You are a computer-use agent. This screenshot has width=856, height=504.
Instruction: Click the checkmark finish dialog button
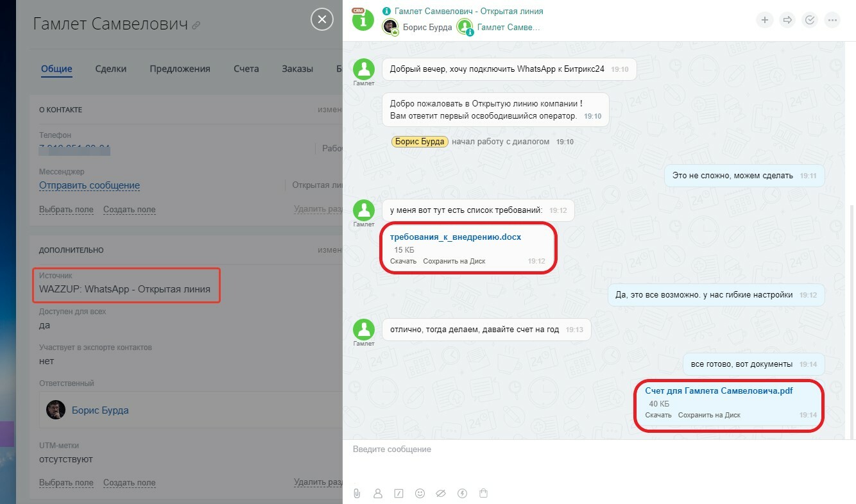[x=810, y=21]
